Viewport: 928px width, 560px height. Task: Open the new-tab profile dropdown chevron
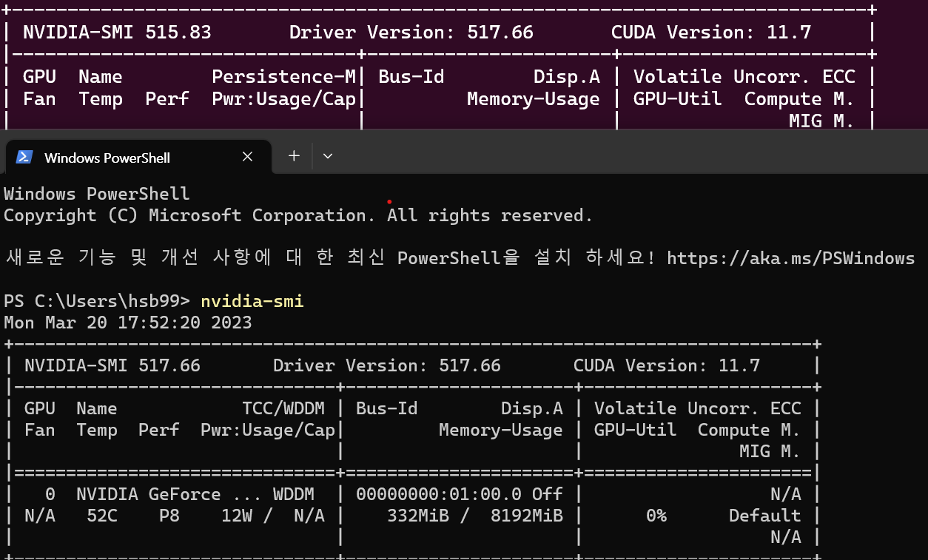coord(328,156)
